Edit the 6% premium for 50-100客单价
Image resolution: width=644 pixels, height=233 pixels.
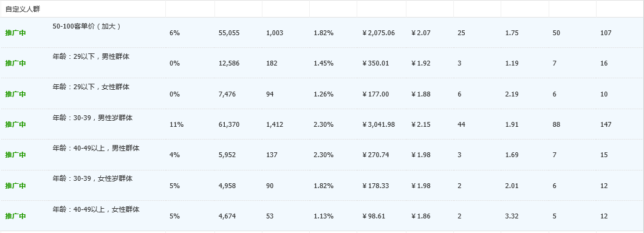[x=174, y=33]
